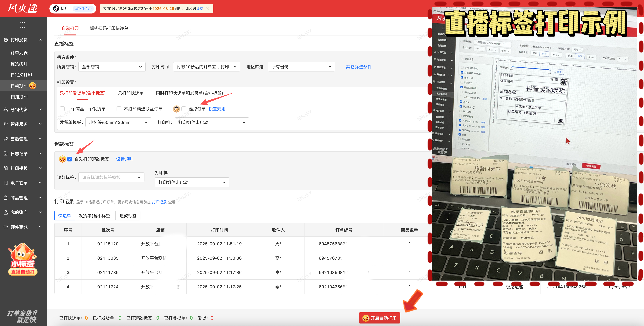
Task: Click the 电子面单 sheet icon
Action: 6,183
